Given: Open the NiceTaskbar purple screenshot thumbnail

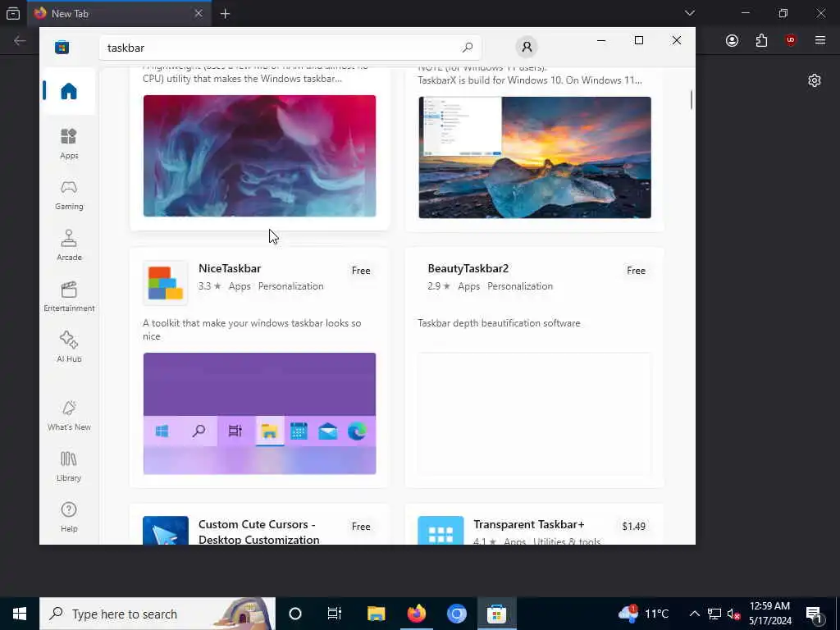Looking at the screenshot, I should tap(259, 413).
